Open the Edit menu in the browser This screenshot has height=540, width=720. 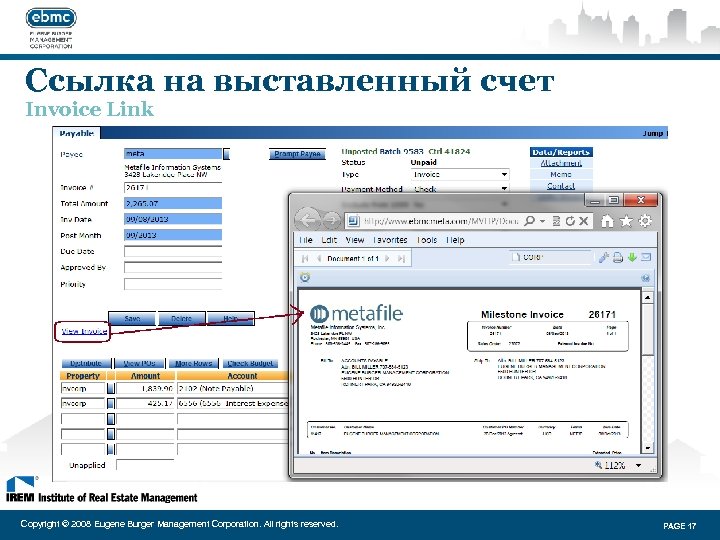point(329,240)
